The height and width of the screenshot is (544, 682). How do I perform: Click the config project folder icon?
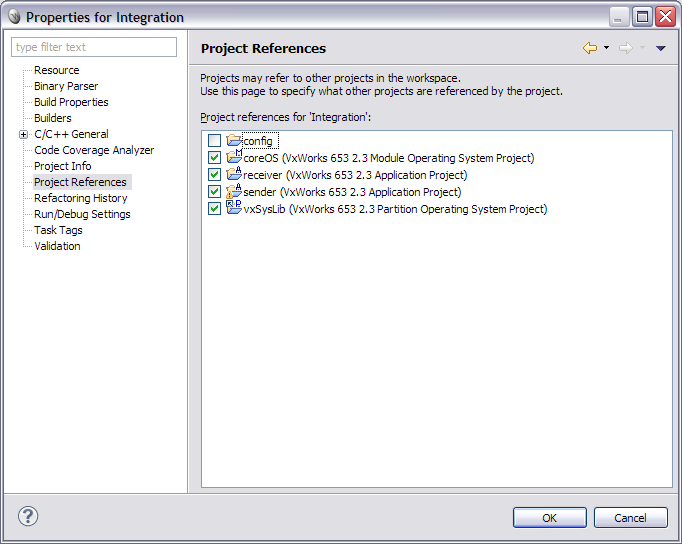coord(234,140)
